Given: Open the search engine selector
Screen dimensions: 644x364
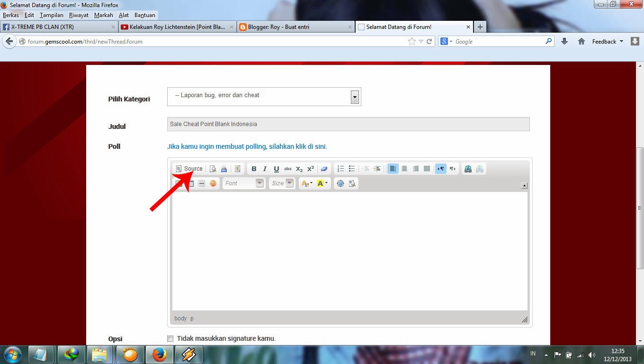Looking at the screenshot, I should click(447, 42).
